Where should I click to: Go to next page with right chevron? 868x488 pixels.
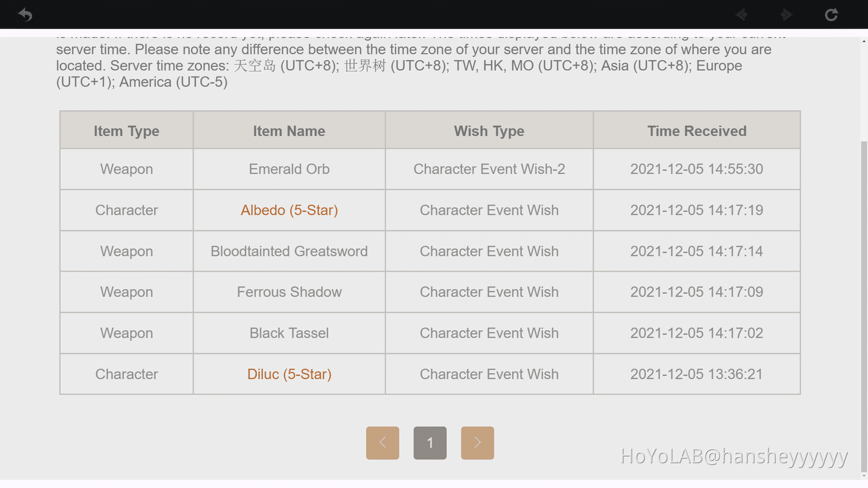click(x=477, y=443)
